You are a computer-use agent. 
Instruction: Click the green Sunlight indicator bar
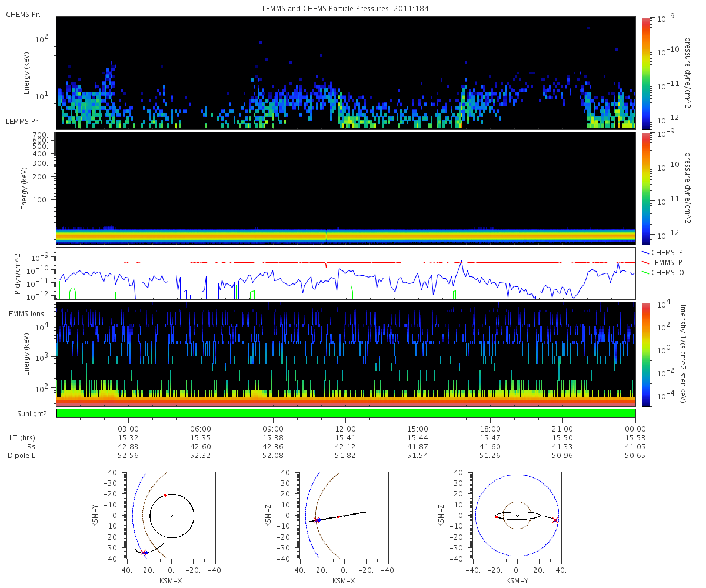(346, 413)
